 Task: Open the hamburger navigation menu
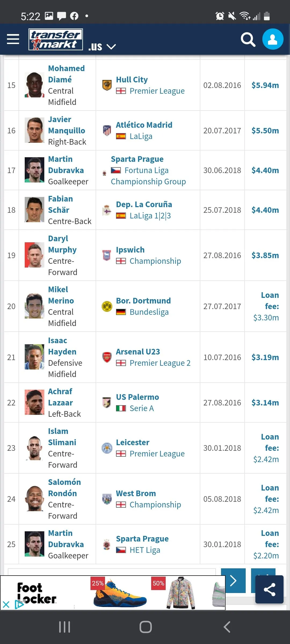pos(13,39)
